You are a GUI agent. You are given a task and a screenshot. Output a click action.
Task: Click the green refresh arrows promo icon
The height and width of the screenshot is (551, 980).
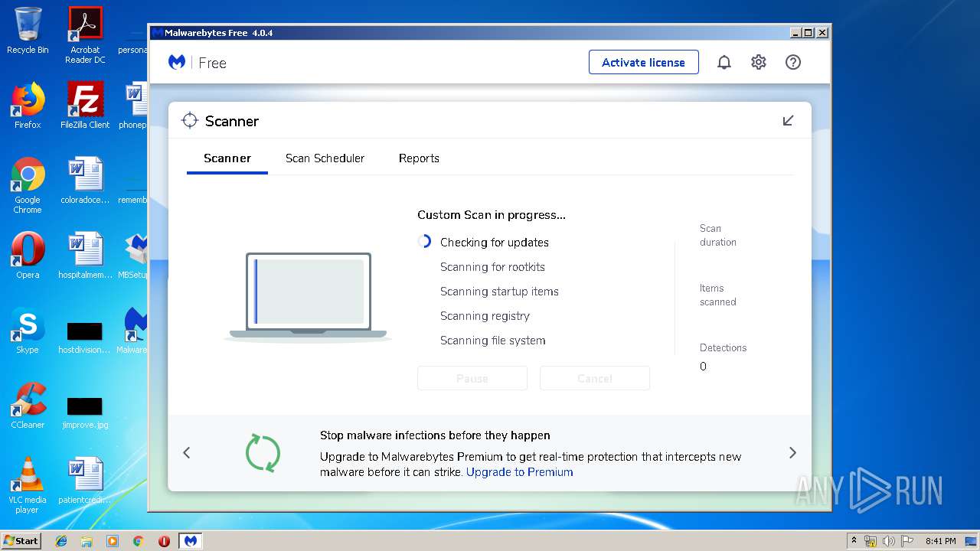[x=263, y=452]
